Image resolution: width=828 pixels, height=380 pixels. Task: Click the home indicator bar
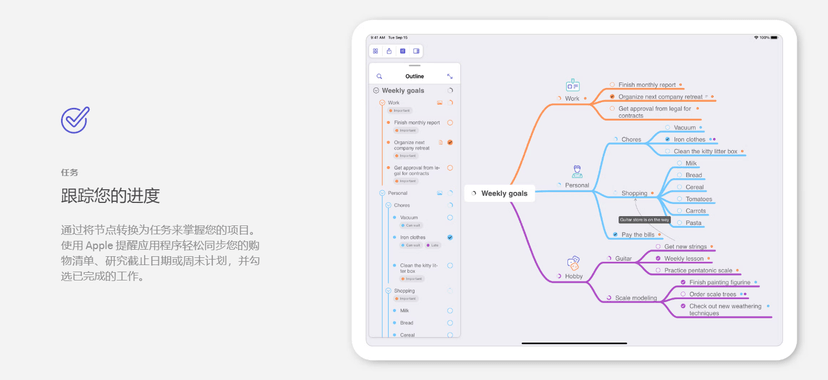[574, 343]
